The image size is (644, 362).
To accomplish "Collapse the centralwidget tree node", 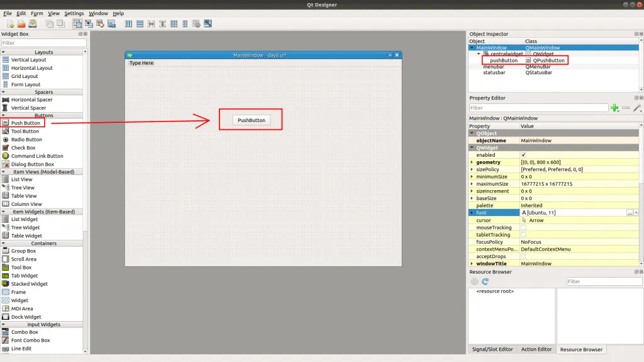I will click(x=478, y=54).
